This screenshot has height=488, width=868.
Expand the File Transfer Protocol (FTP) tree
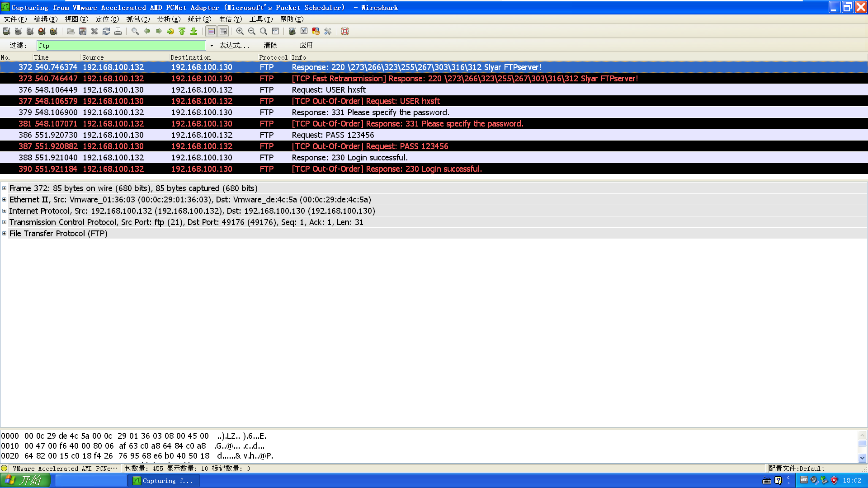(x=5, y=234)
